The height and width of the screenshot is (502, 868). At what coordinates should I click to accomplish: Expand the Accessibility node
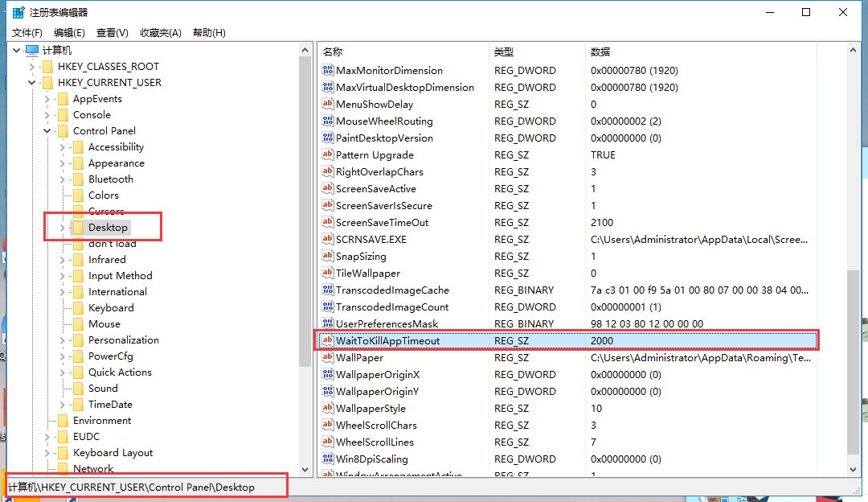point(63,147)
